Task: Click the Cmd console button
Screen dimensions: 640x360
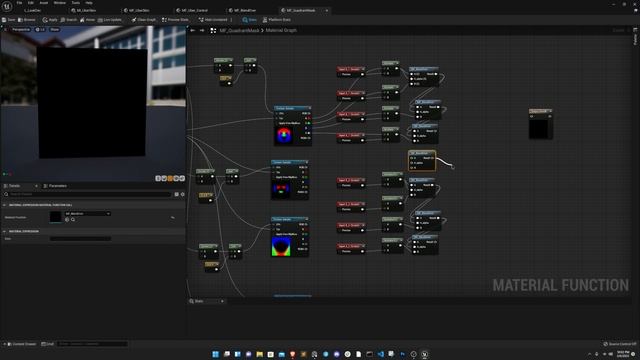Action: pos(48,344)
